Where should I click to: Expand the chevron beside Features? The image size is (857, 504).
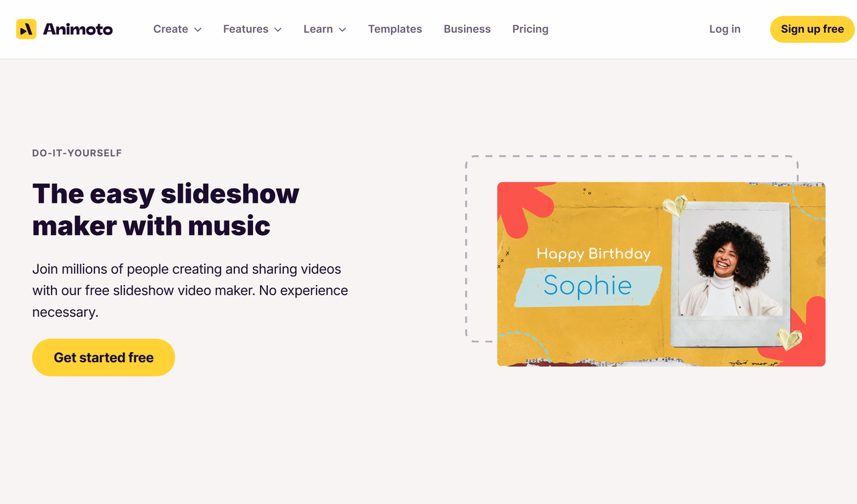pyautogui.click(x=278, y=29)
